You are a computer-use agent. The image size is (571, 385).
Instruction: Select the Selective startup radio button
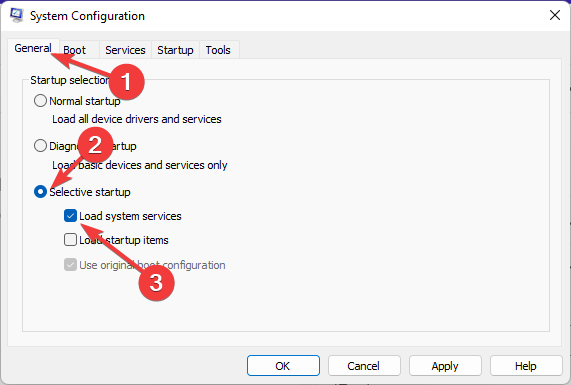[x=40, y=192]
